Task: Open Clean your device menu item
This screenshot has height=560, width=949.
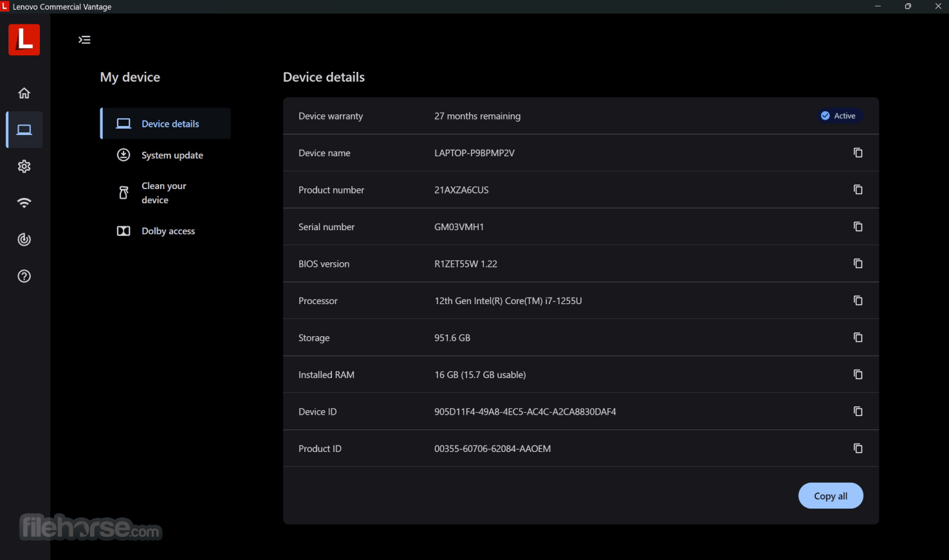Action: point(166,193)
